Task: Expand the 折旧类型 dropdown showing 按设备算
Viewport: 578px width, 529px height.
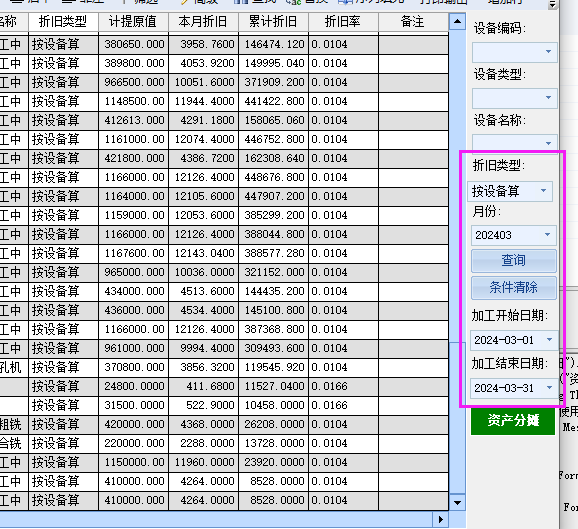Action: 510,191
